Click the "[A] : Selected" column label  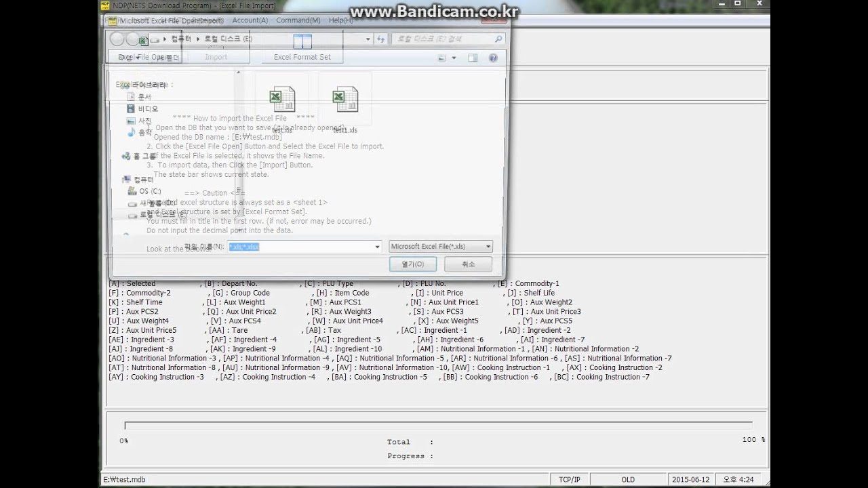click(132, 283)
